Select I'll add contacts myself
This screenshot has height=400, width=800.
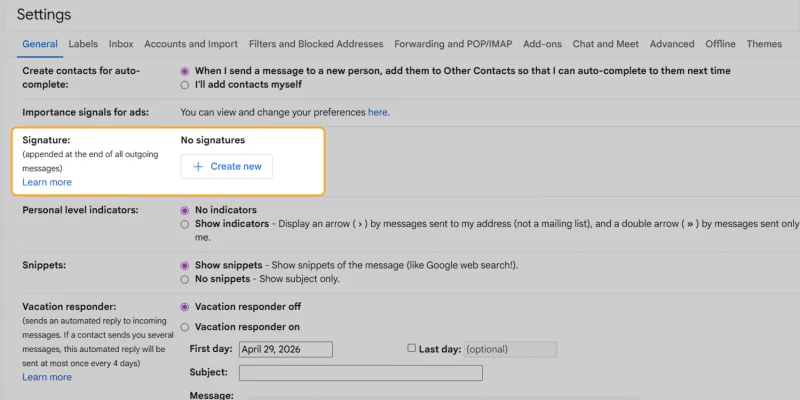click(x=185, y=85)
